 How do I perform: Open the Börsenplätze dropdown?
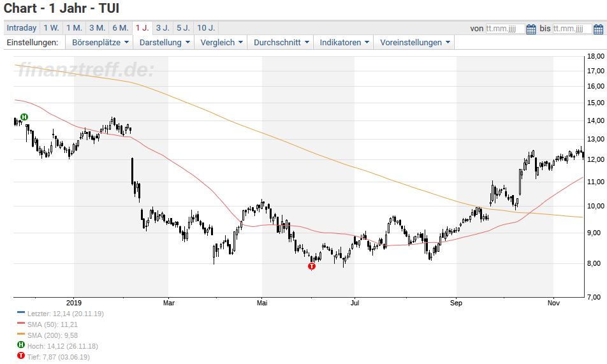99,43
